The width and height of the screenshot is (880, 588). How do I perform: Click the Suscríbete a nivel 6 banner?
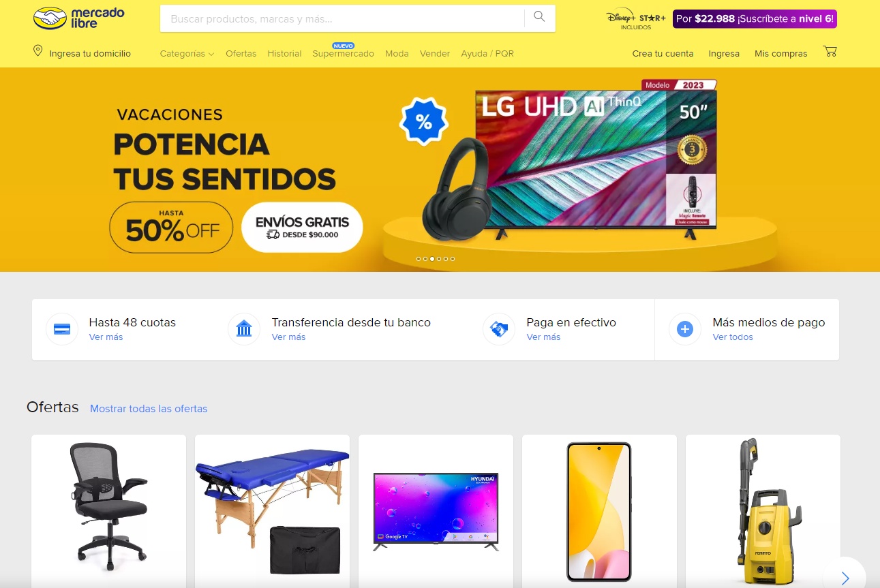click(755, 19)
